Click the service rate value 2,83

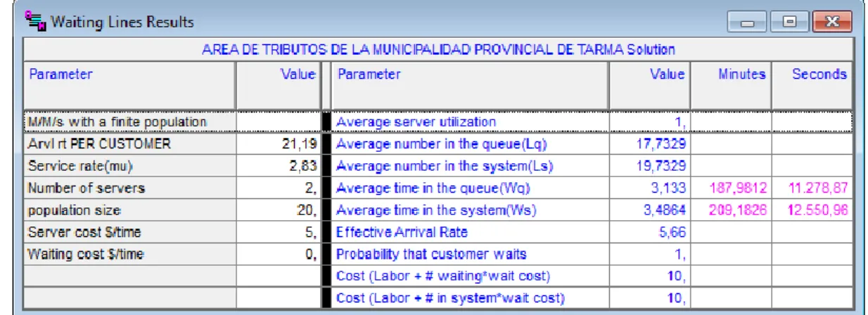click(x=305, y=167)
